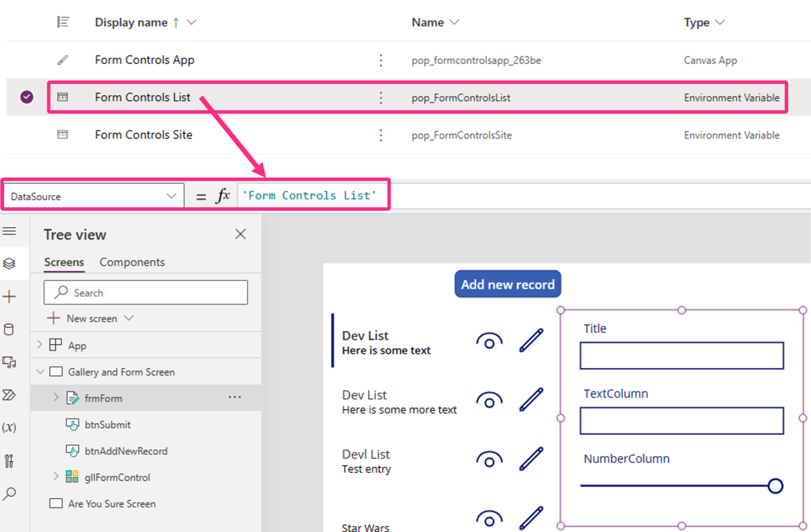Click the pencil edit icon beside Dev List
This screenshot has width=811, height=532.
pos(531,340)
